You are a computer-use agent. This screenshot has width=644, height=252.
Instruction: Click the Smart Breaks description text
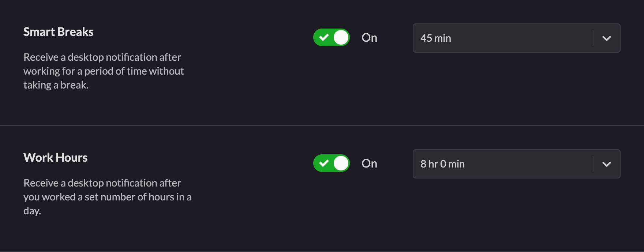[x=104, y=71]
